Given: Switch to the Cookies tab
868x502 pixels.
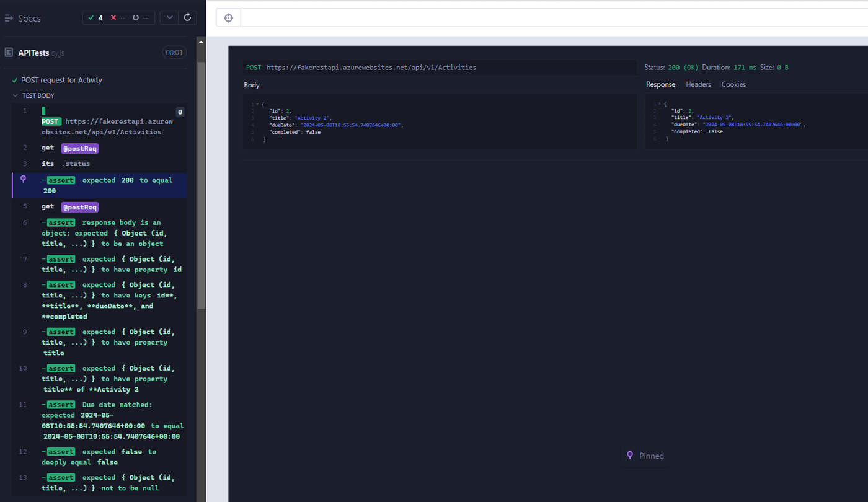Looking at the screenshot, I should (733, 84).
